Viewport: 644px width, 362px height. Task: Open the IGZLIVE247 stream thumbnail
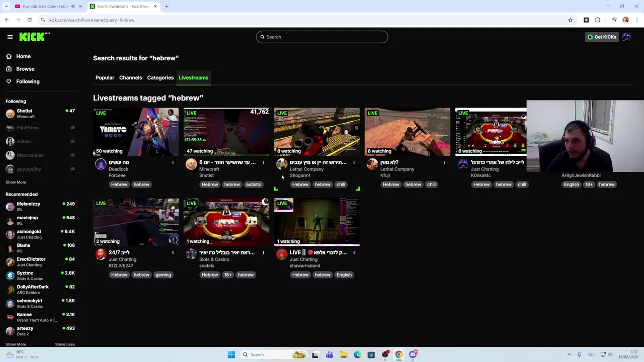(136, 222)
